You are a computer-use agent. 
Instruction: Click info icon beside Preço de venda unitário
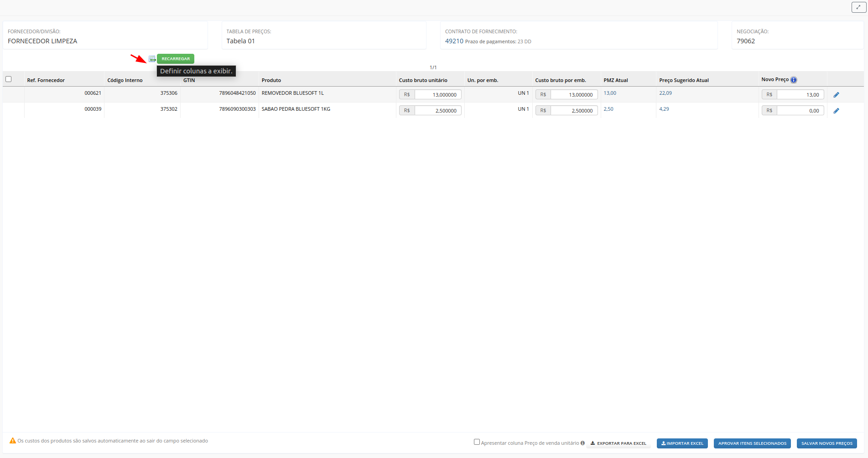[x=582, y=443]
